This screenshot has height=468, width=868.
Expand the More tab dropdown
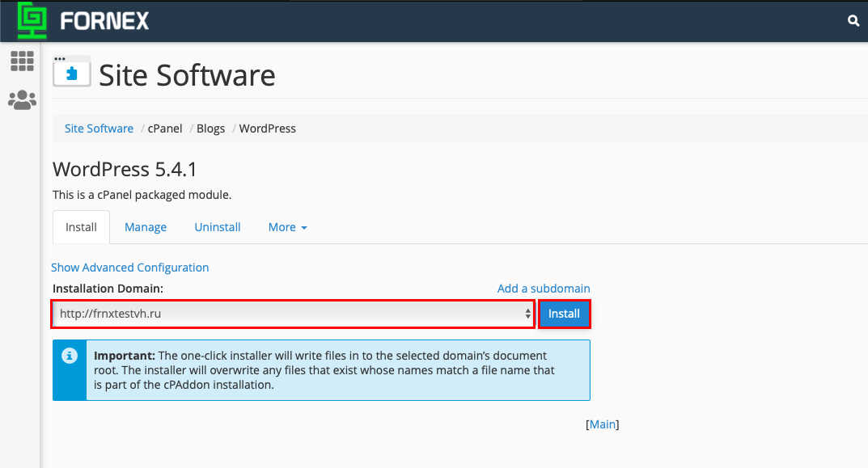287,227
